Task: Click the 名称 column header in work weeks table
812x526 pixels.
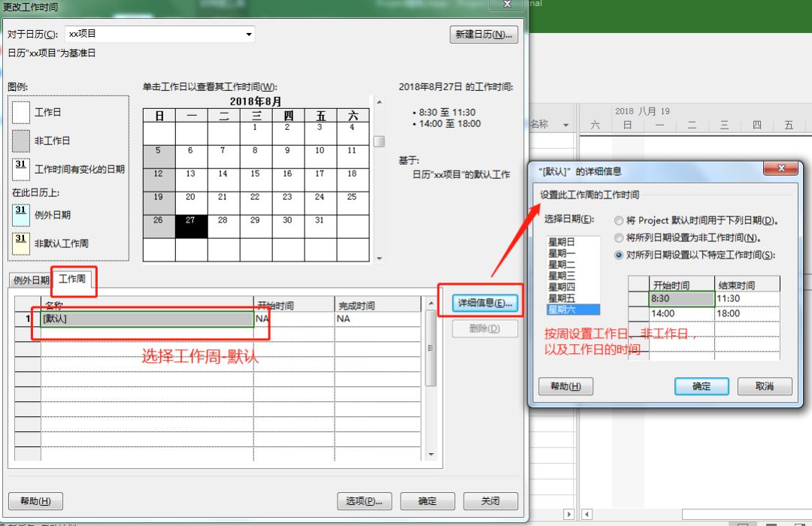Action: point(147,304)
